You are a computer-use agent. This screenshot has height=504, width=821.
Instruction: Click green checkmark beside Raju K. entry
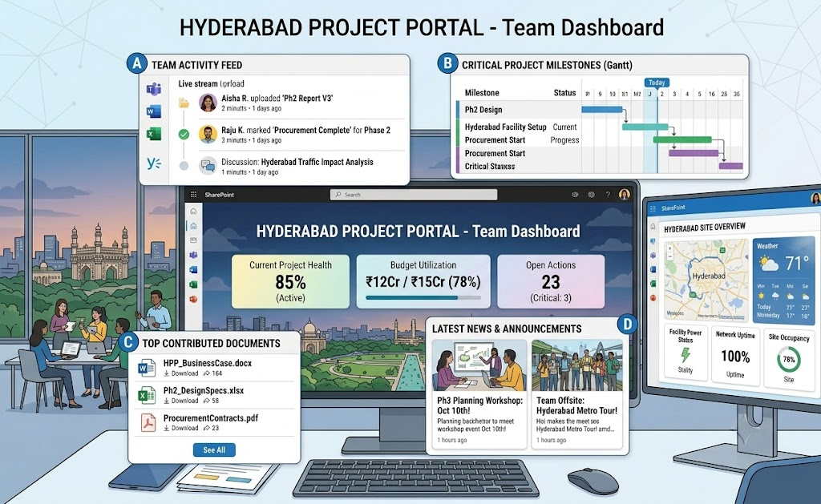184,135
